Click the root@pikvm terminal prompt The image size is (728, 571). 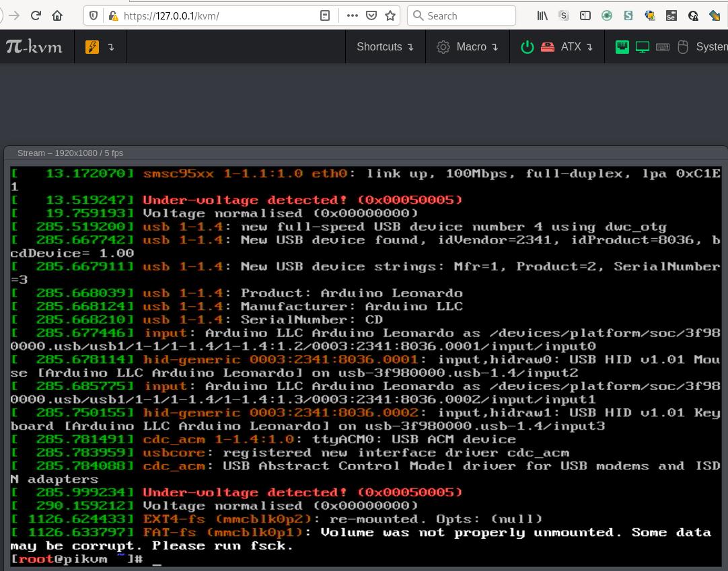click(77, 558)
